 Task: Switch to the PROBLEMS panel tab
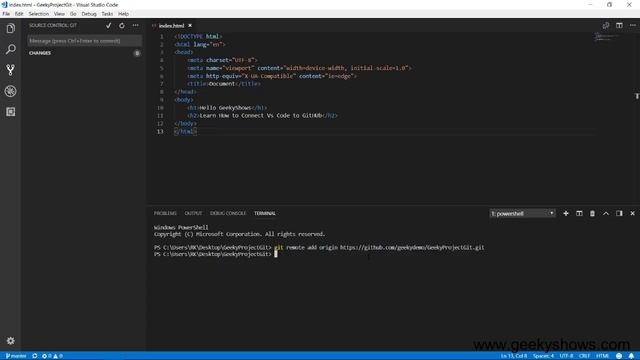165,213
